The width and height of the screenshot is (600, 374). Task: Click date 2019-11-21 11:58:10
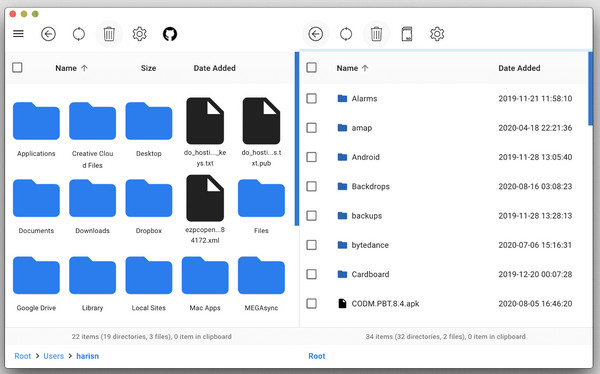coord(535,98)
